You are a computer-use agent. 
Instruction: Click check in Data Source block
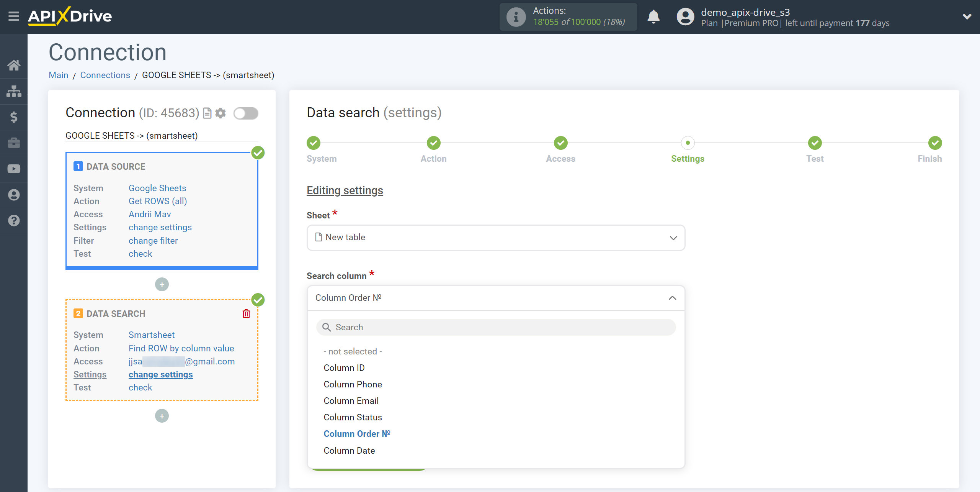(x=140, y=254)
